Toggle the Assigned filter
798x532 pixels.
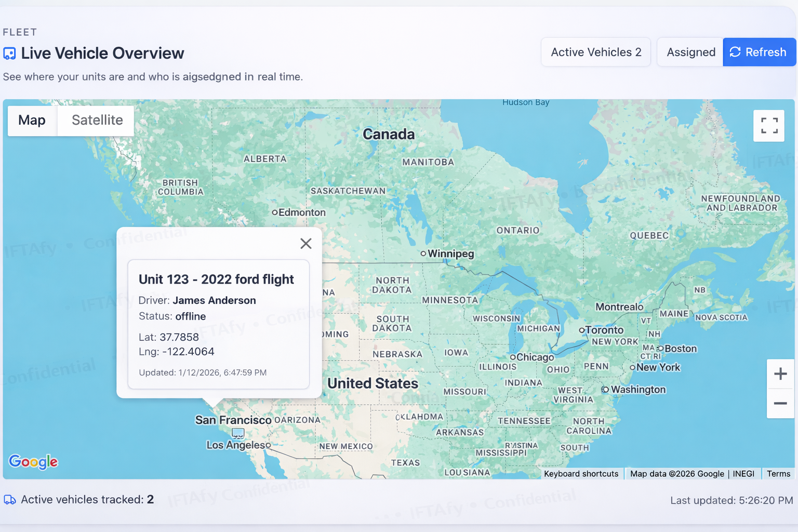point(690,52)
